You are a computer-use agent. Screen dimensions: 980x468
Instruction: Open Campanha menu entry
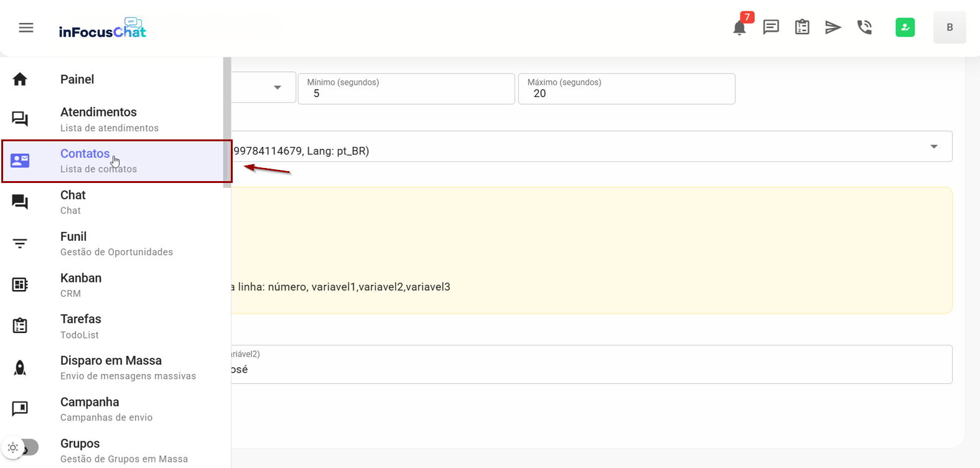(90, 409)
